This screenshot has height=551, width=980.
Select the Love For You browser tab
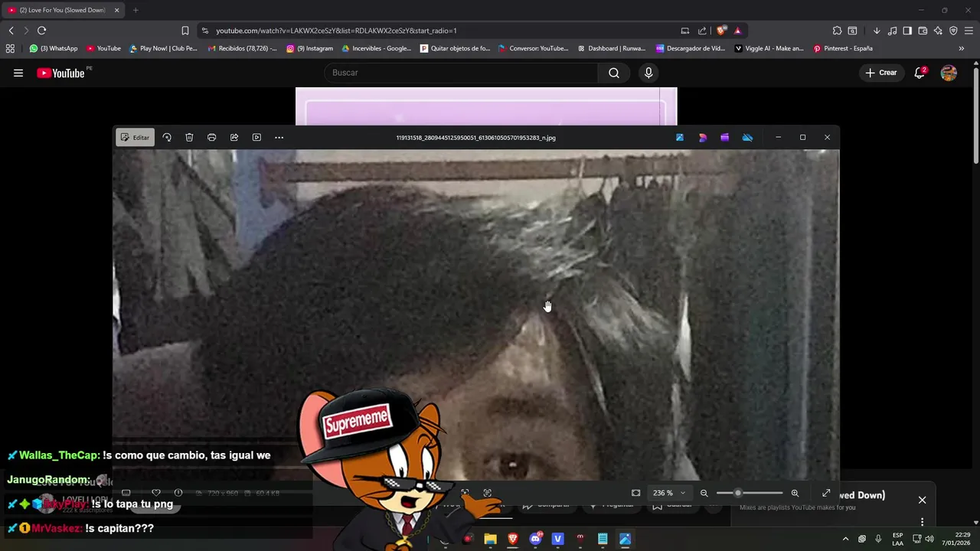tap(63, 10)
